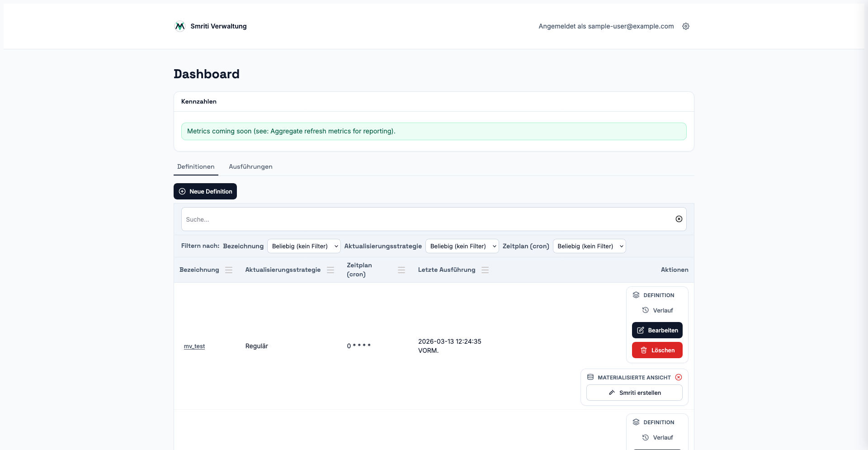The height and width of the screenshot is (450, 868).
Task: Open settings gear icon in header
Action: click(686, 26)
